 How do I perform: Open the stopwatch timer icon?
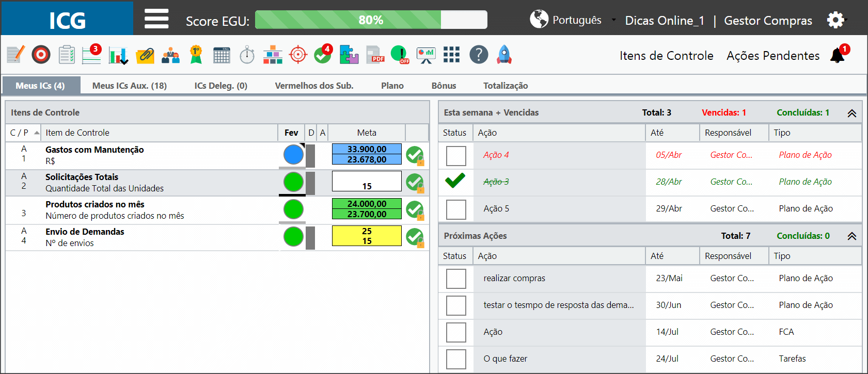(x=247, y=54)
